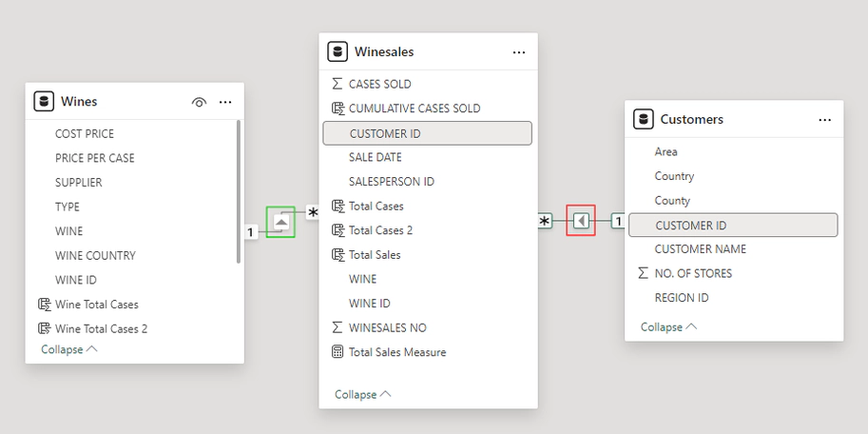Open the Winesales table more options menu
The image size is (868, 434).
pyautogui.click(x=519, y=52)
